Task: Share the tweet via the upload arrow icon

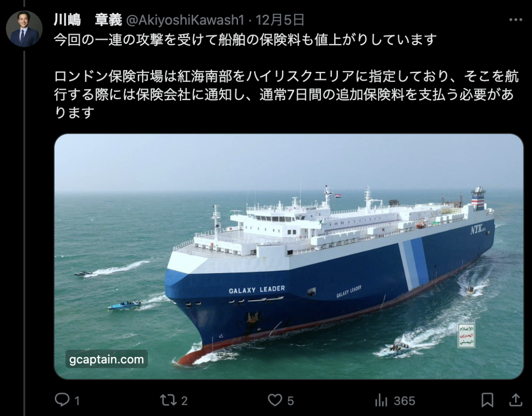Action: coord(516,400)
